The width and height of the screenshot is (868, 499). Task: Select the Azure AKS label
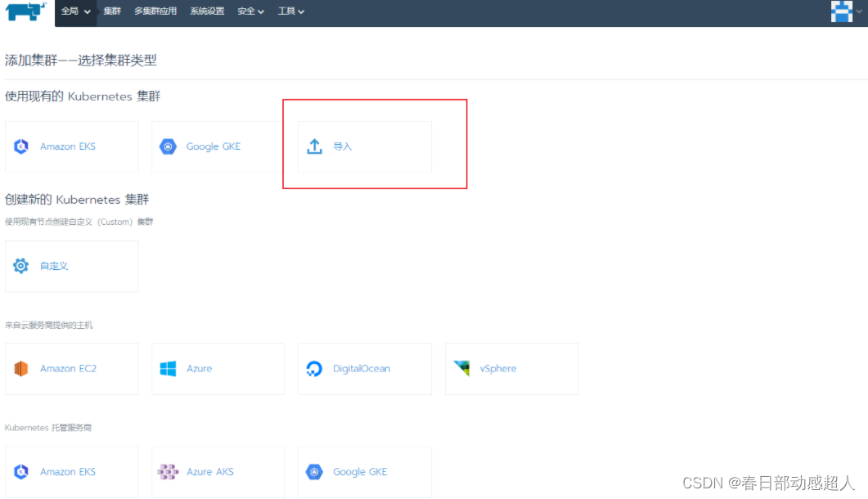209,472
